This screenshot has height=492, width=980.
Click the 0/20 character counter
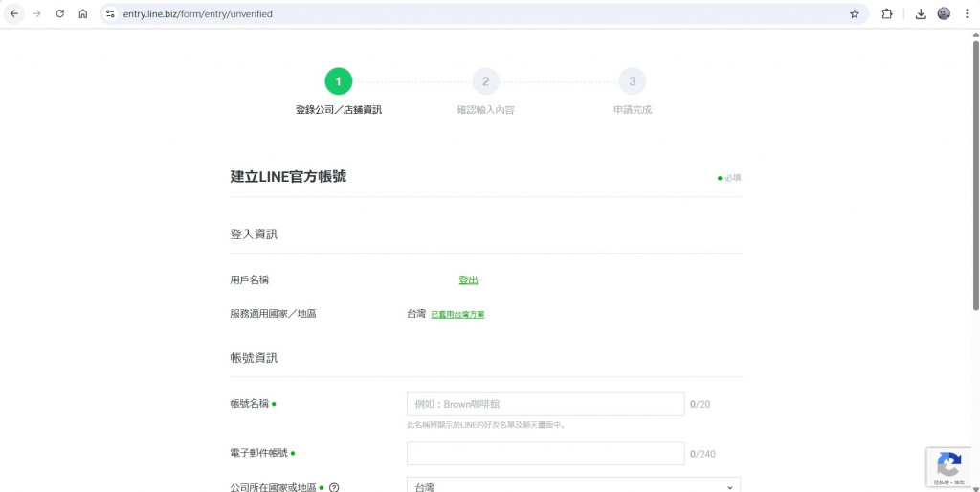tap(700, 405)
